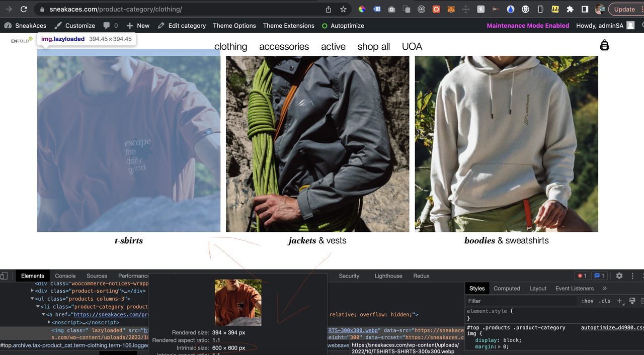The width and height of the screenshot is (644, 355).
Task: Open Theme Options in admin bar
Action: [x=234, y=25]
